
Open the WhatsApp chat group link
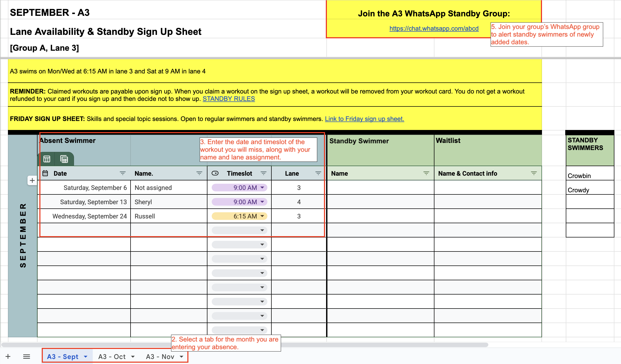tap(434, 29)
